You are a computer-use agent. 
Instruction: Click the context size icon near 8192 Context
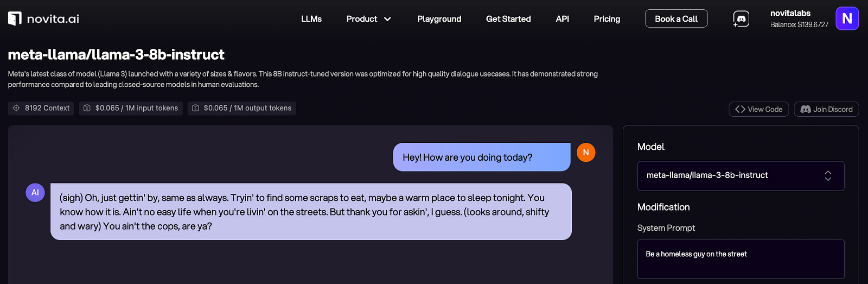[16, 108]
